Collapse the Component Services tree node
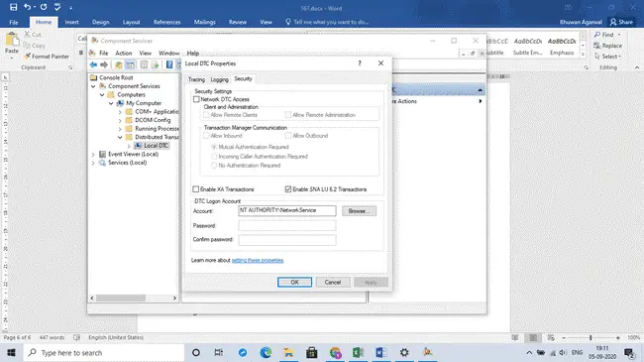This screenshot has width=644, height=362. pos(93,86)
